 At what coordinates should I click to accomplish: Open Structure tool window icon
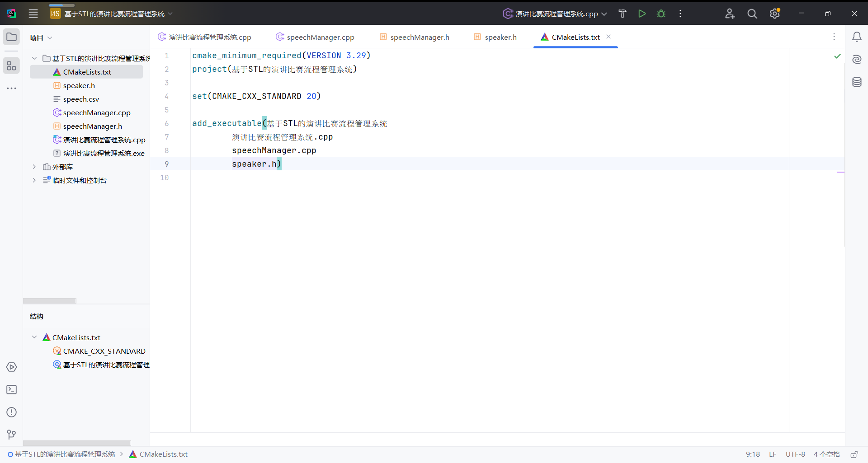(x=12, y=66)
